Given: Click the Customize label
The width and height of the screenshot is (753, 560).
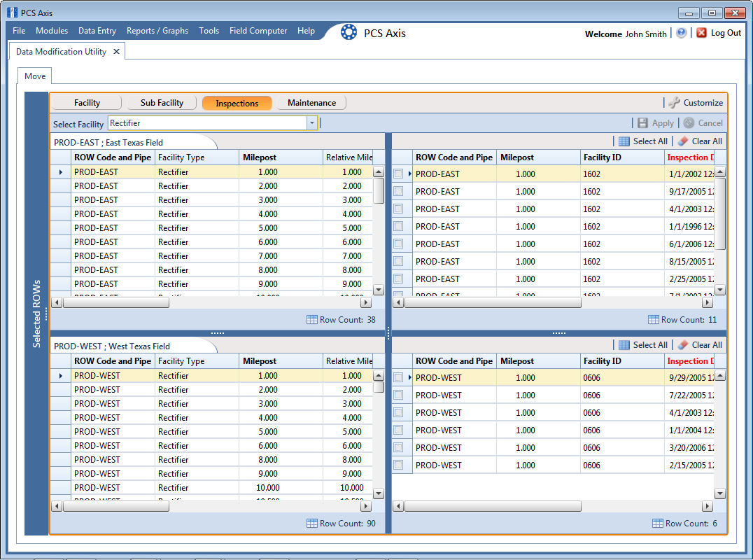Looking at the screenshot, I should pos(703,103).
